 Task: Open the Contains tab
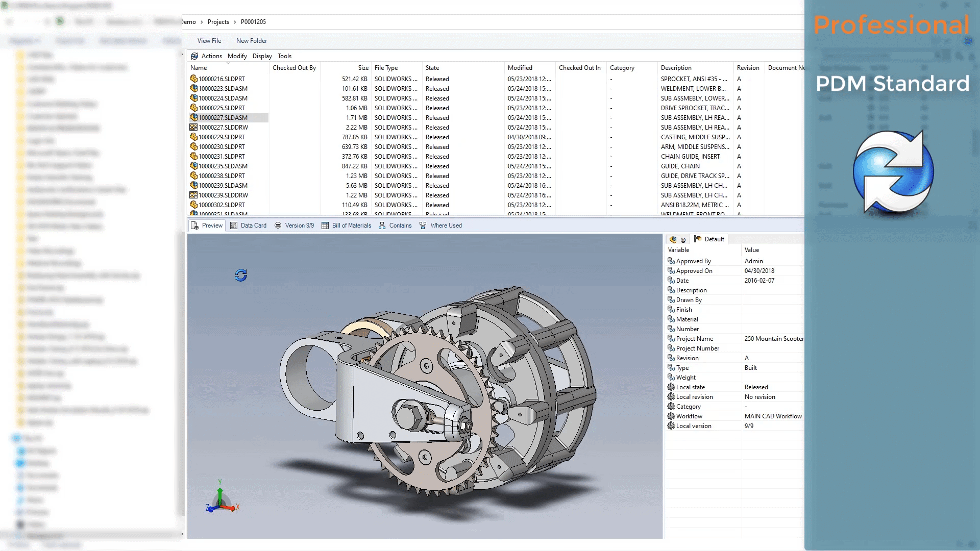395,226
